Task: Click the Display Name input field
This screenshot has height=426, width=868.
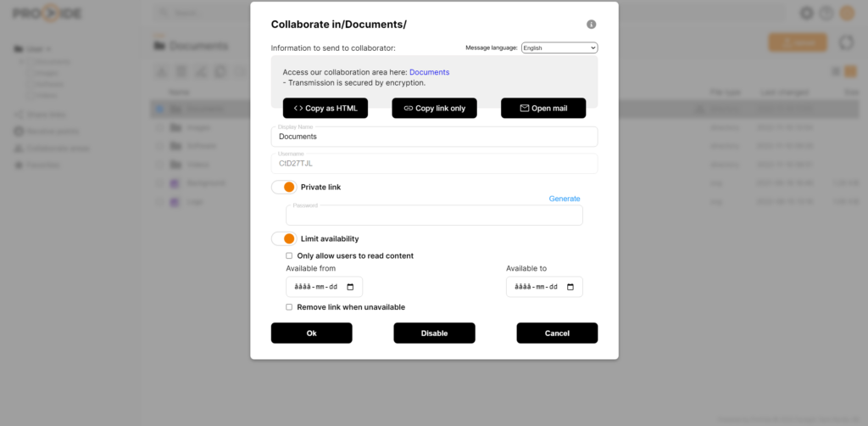Action: [434, 137]
